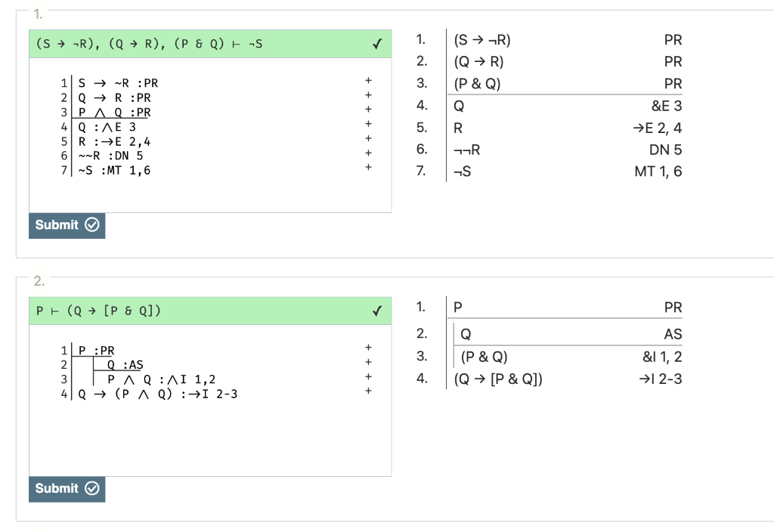Click the green checkmark on exercise 1 header
This screenshot has width=774, height=532.
[x=378, y=44]
